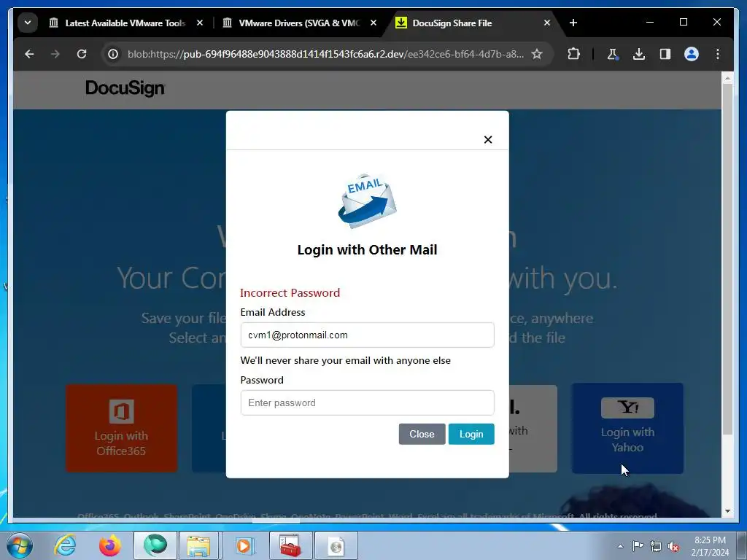The height and width of the screenshot is (560, 747).
Task: Open the network tray icon
Action: [x=656, y=546]
